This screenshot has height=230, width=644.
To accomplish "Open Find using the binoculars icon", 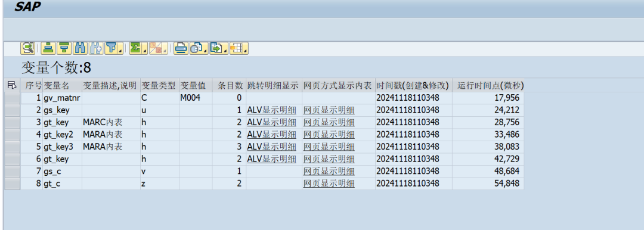I will [x=80, y=48].
